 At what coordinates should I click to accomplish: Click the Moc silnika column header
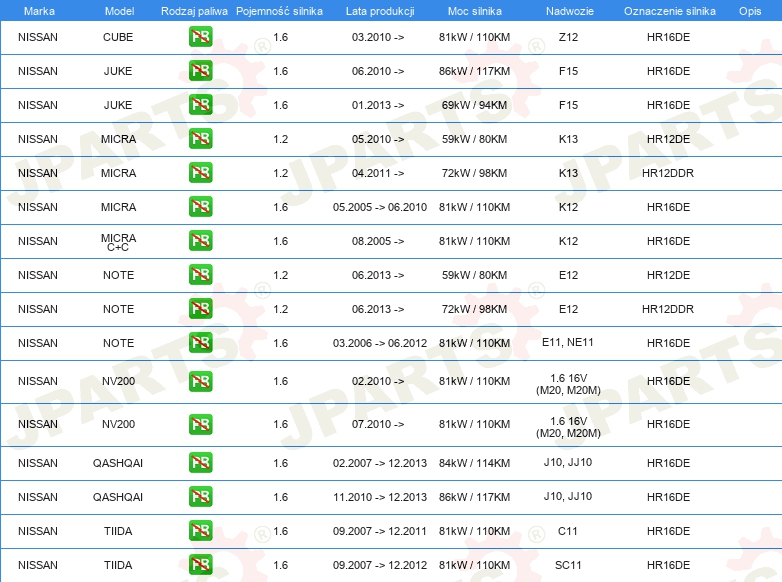[x=475, y=11]
